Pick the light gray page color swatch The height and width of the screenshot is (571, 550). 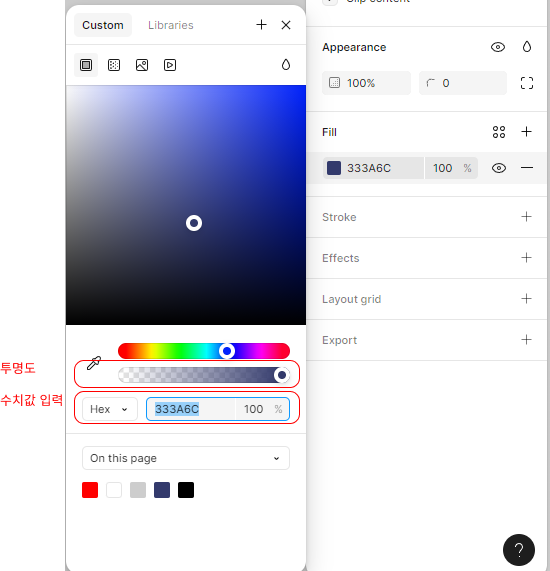[x=138, y=490]
